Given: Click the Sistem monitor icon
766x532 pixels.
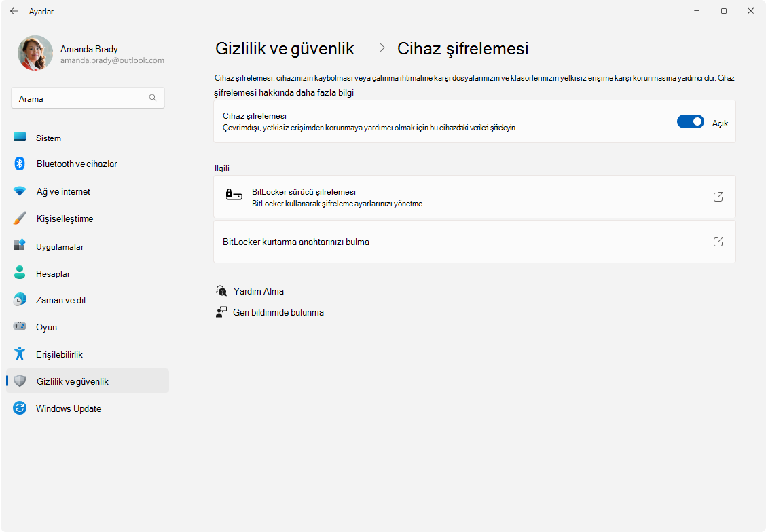Looking at the screenshot, I should [20, 136].
